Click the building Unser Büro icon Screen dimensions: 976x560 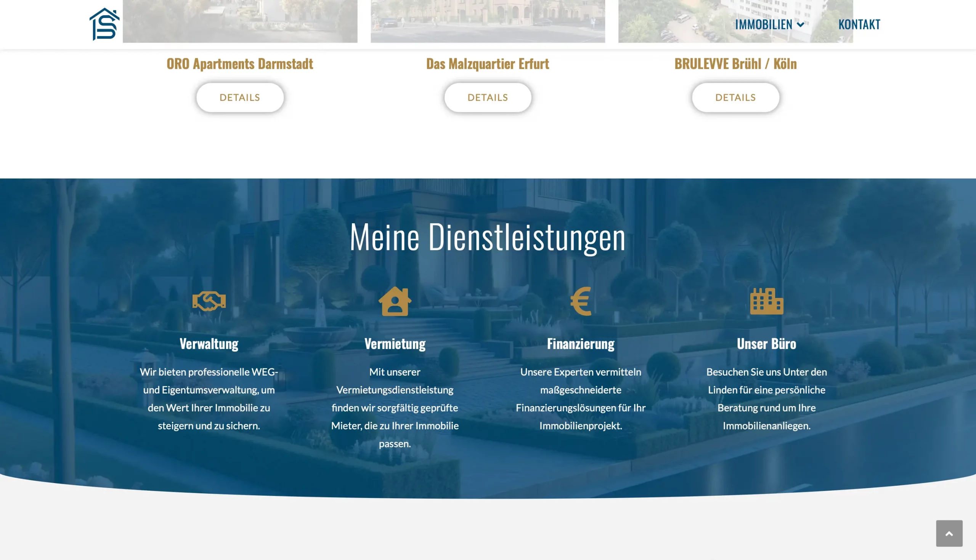(766, 301)
